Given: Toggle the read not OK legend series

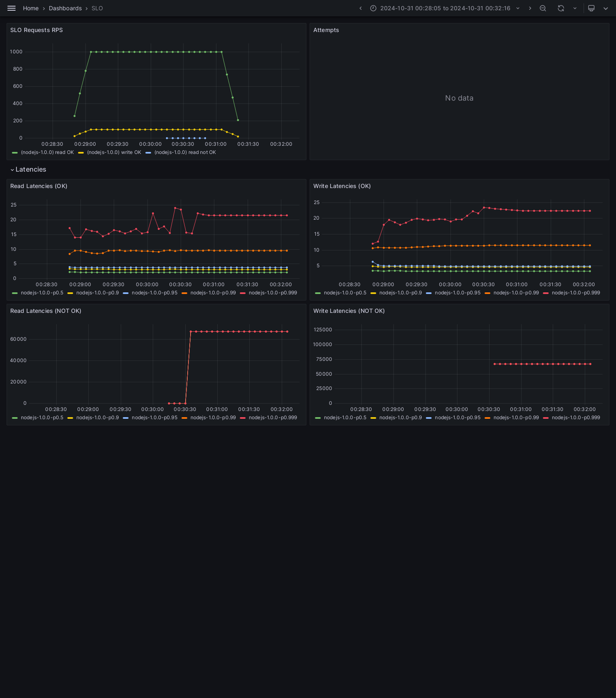Looking at the screenshot, I should pyautogui.click(x=185, y=152).
